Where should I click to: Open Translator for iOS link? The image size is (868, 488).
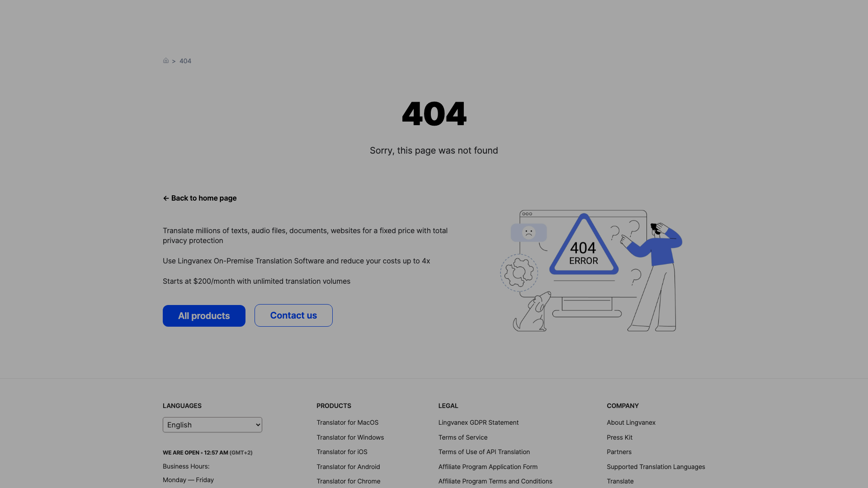pos(342,452)
